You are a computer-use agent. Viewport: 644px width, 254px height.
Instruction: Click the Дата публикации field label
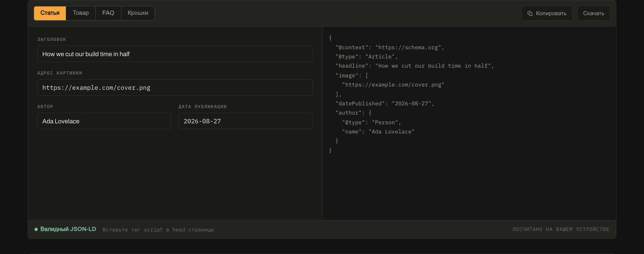pos(202,107)
